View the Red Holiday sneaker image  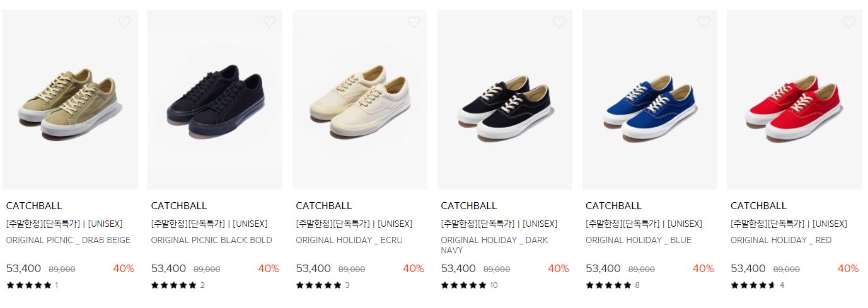pyautogui.click(x=795, y=100)
